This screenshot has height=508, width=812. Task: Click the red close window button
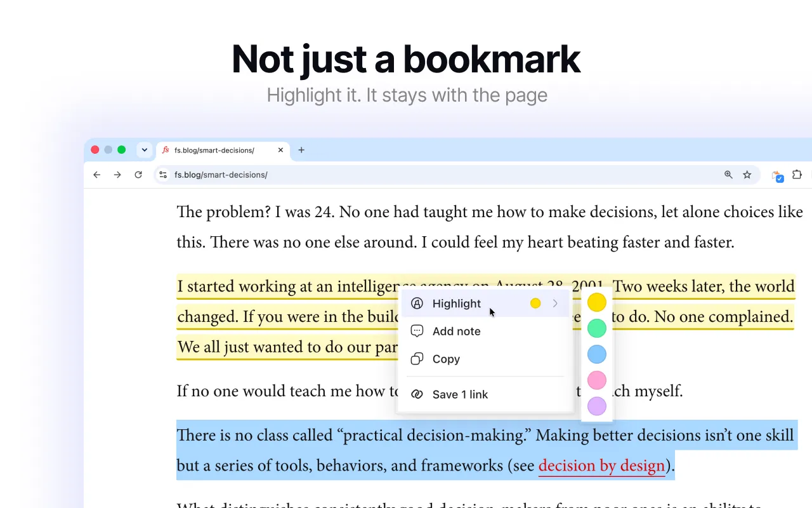(x=95, y=150)
